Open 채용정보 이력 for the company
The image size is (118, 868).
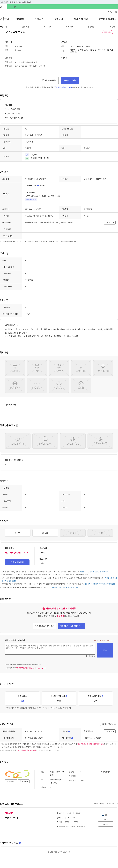[x=106, y=772]
